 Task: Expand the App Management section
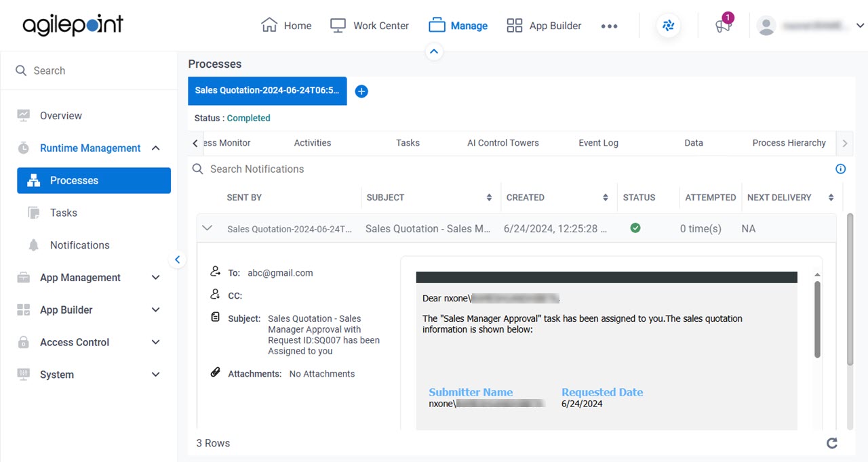point(155,278)
